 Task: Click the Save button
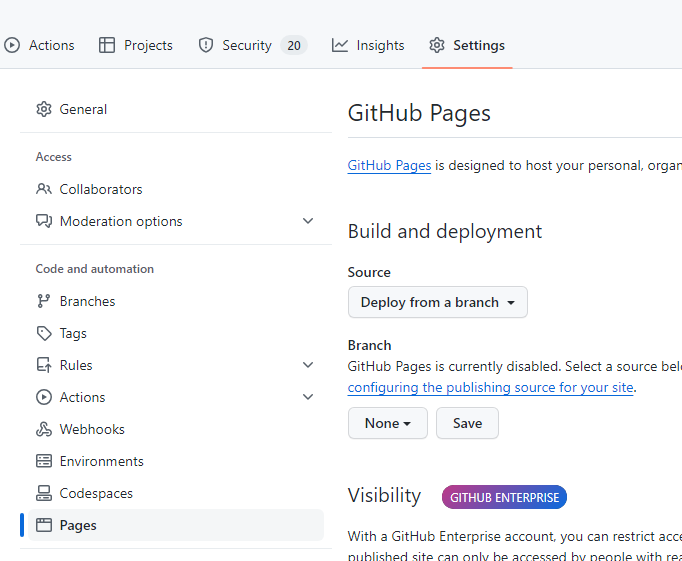[x=467, y=423]
